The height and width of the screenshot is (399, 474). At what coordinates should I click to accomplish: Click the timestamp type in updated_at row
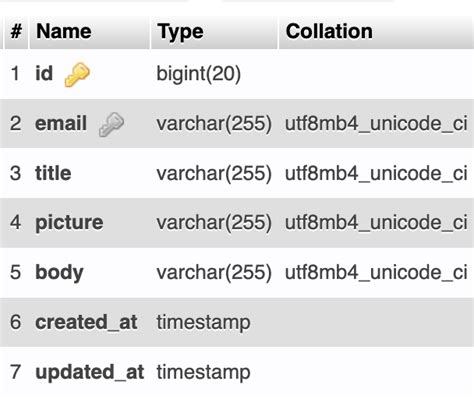click(203, 372)
